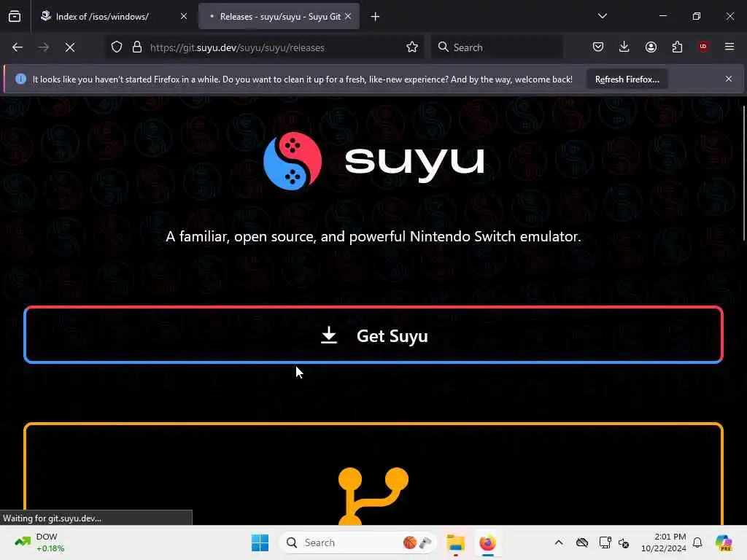
Task: Click the OneDrive cloud tray icon
Action: 581,542
